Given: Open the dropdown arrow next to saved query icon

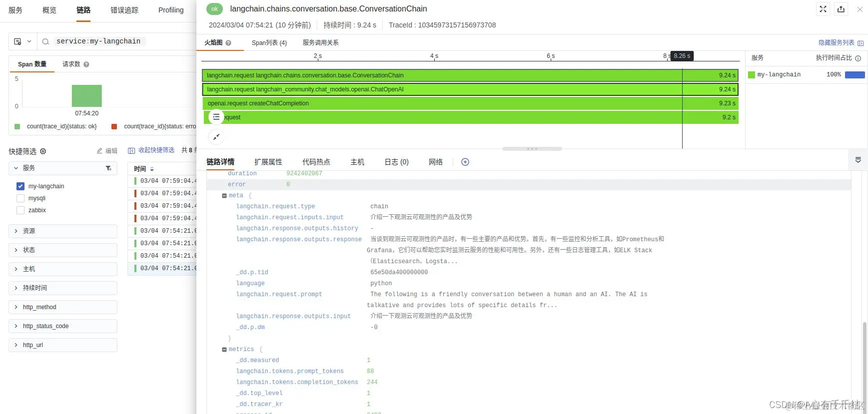Looking at the screenshot, I should 29,41.
